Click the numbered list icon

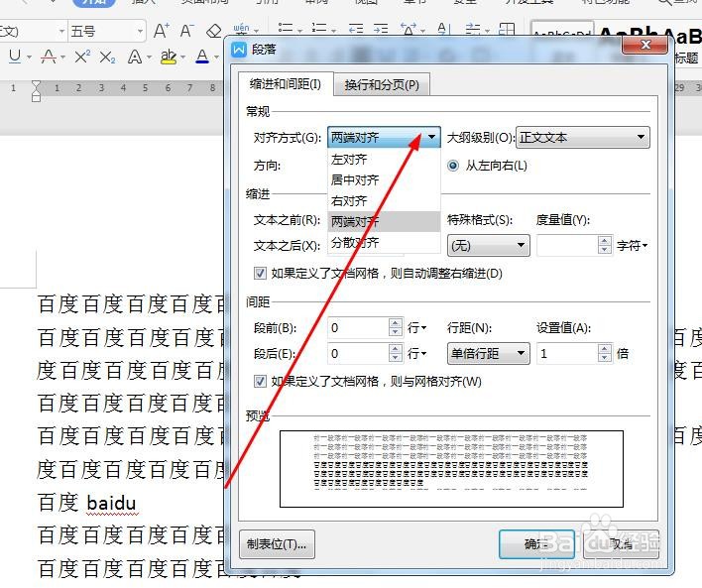[319, 28]
